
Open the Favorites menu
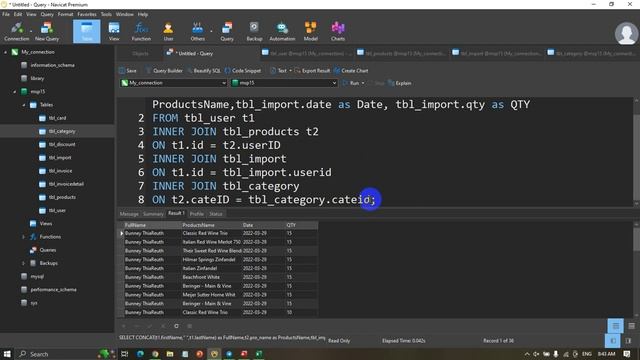(87, 14)
